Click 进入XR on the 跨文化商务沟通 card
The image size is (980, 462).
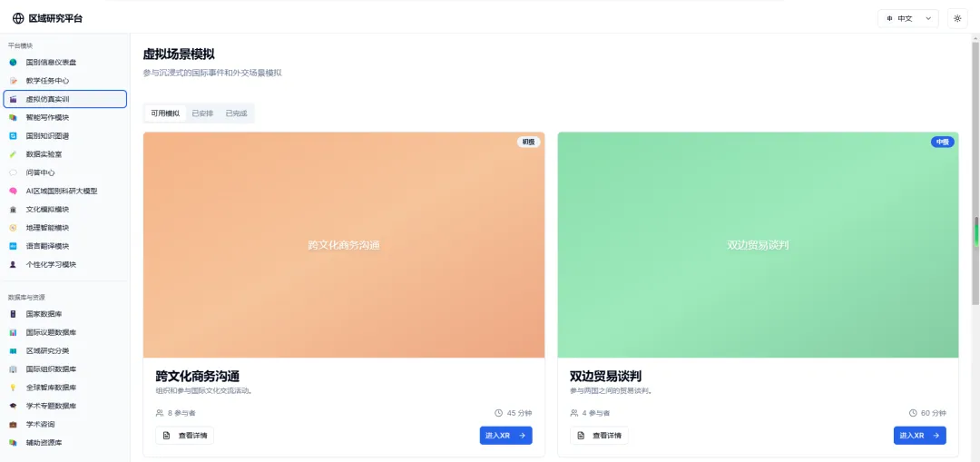(505, 435)
